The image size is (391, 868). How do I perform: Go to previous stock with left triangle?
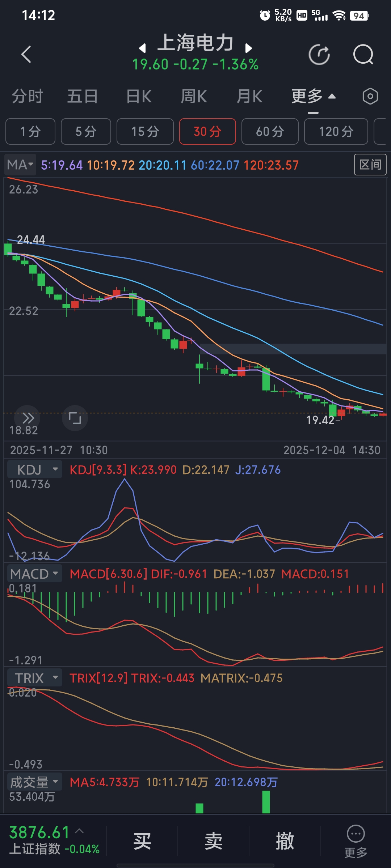click(143, 48)
